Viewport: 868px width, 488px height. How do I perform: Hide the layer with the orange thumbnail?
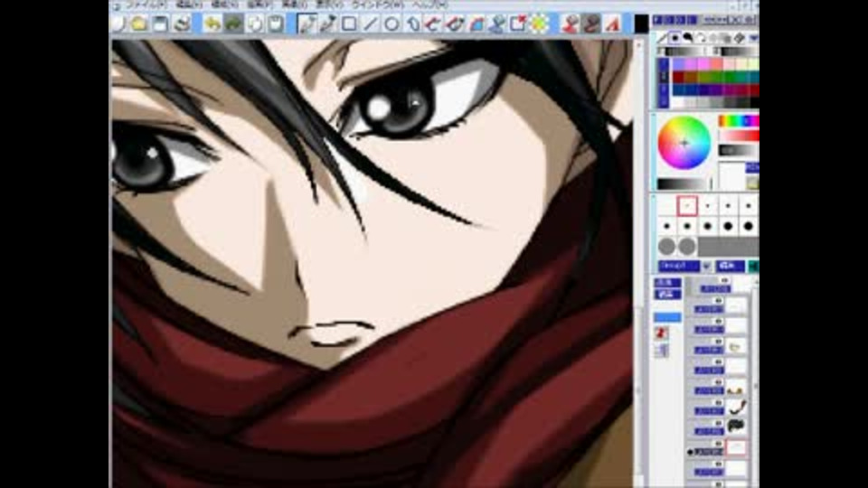pos(718,382)
